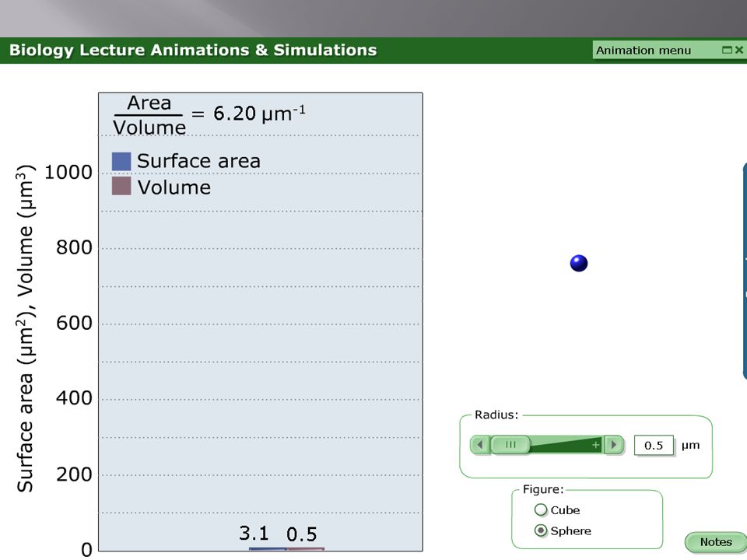Screen dimensions: 747x560
Task: Click the Biology Lecture Animations & Simulations title
Action: 193,50
